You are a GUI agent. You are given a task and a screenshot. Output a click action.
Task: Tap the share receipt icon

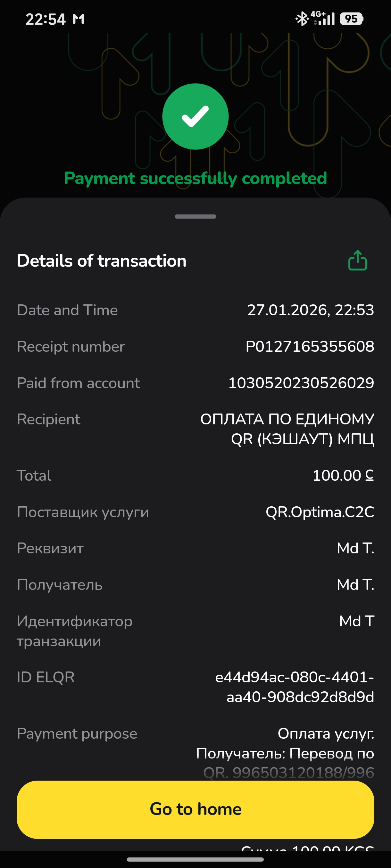(x=357, y=260)
